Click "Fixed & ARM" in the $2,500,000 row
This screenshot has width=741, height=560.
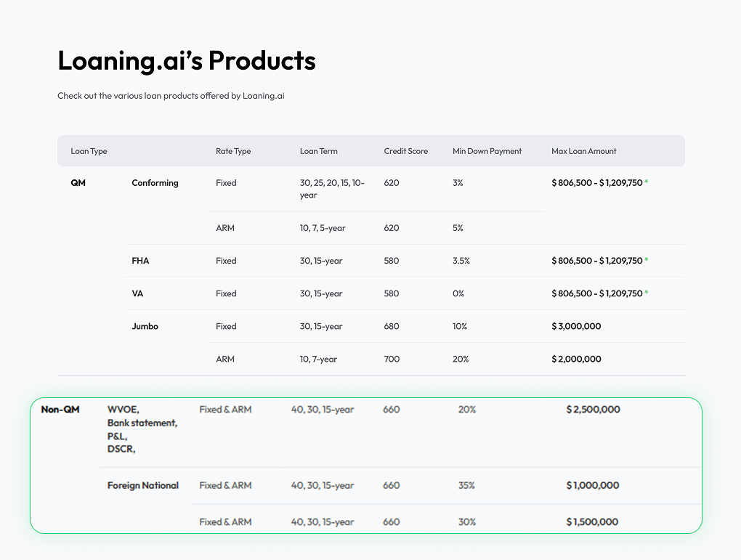coord(225,410)
